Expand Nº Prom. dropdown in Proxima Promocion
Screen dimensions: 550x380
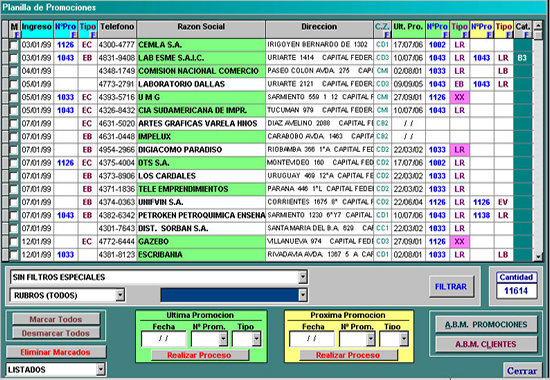371,339
